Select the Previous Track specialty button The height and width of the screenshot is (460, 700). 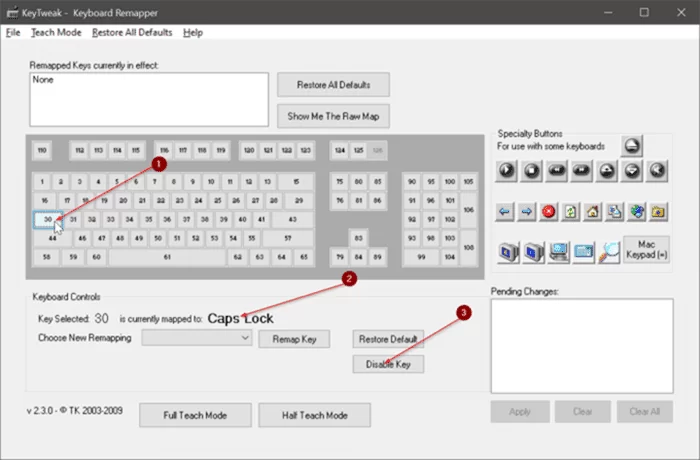click(556, 171)
